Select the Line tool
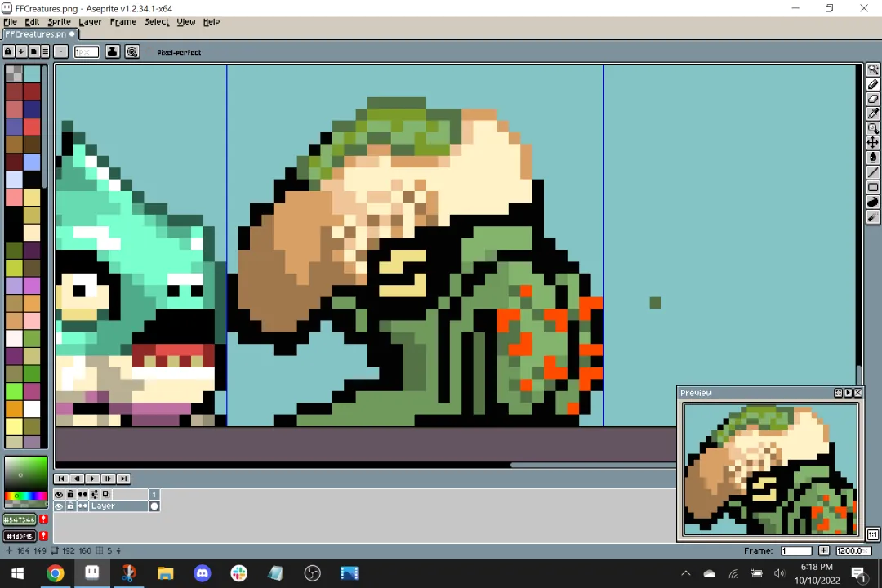Viewport: 882px width, 588px height. coord(873,172)
